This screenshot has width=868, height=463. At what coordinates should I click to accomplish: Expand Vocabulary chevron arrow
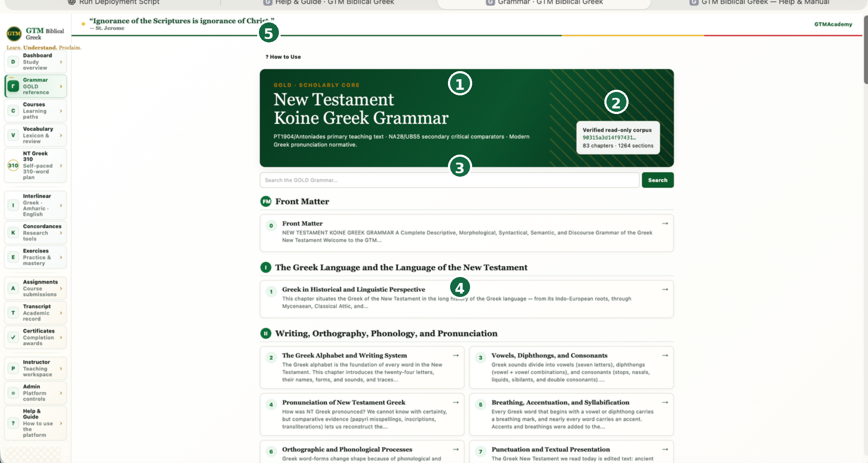coord(61,136)
